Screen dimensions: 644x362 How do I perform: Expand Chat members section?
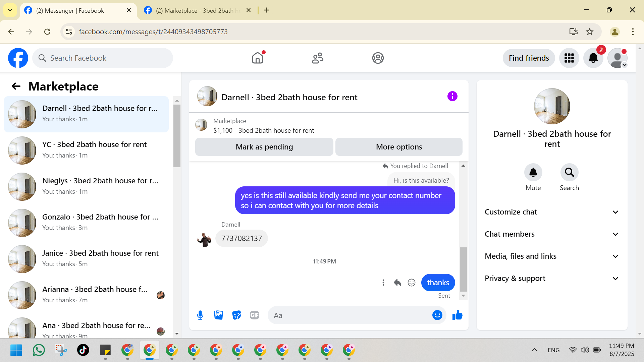tap(552, 234)
